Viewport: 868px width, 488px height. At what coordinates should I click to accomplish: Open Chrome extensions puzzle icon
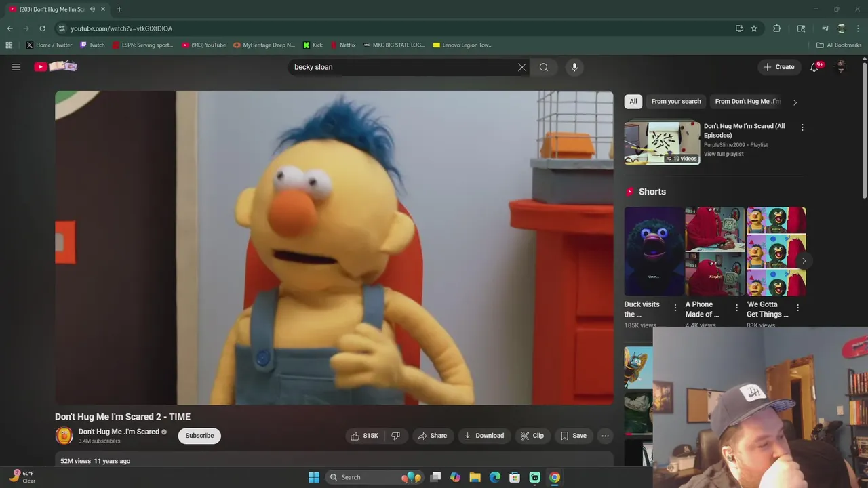click(x=777, y=28)
